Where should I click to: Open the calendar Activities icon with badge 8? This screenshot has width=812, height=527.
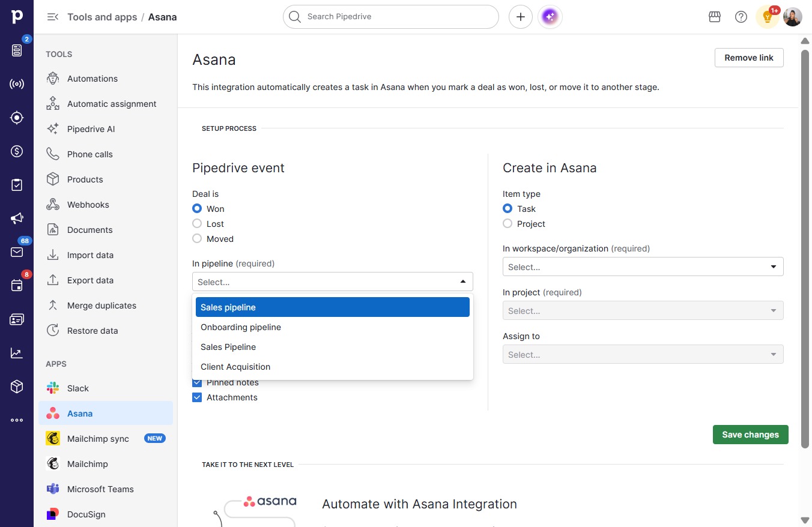[x=17, y=286]
